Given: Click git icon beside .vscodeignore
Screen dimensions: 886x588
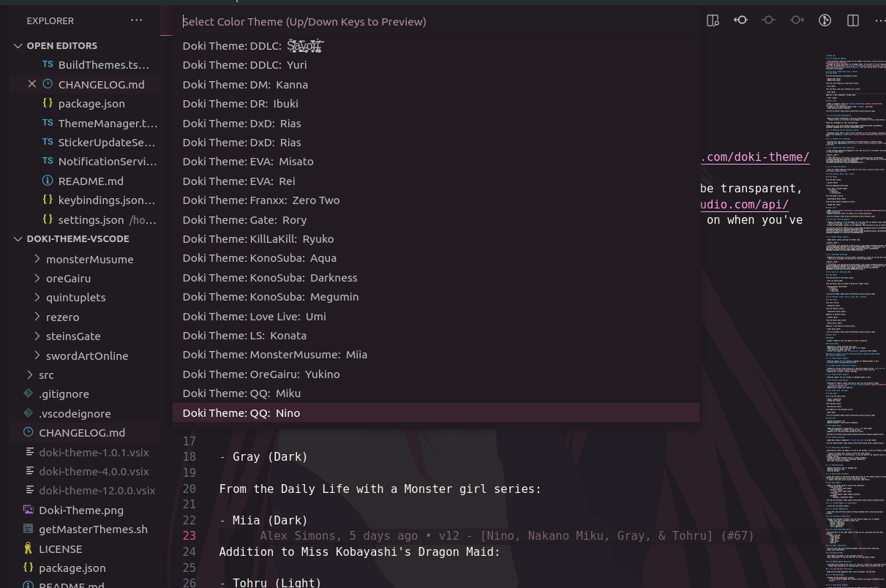Looking at the screenshot, I should [29, 413].
